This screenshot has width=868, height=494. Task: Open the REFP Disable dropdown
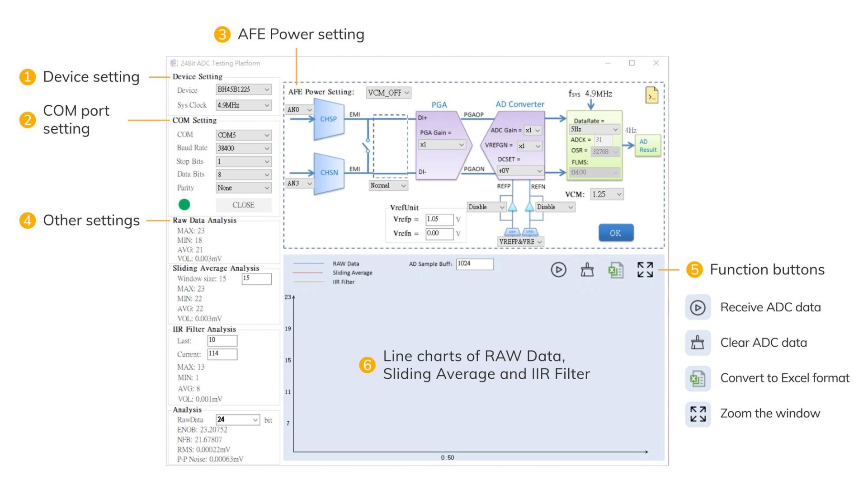click(x=486, y=207)
